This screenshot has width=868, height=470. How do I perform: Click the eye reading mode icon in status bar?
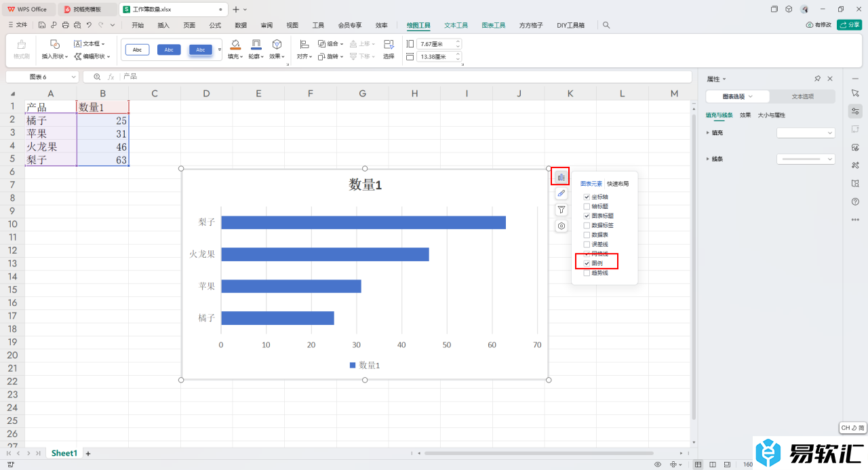tap(658, 465)
